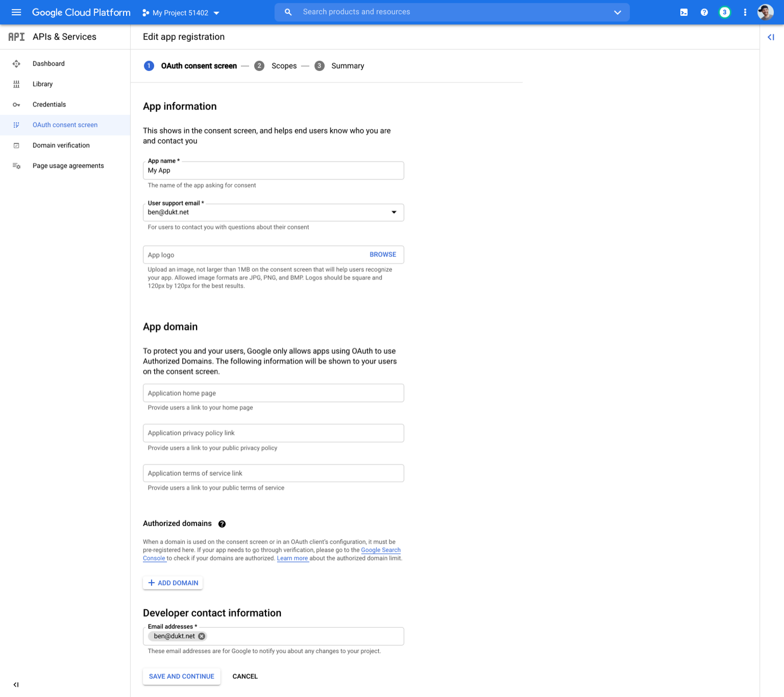
Task: Activate Cloud Shell terminal icon
Action: (x=683, y=12)
